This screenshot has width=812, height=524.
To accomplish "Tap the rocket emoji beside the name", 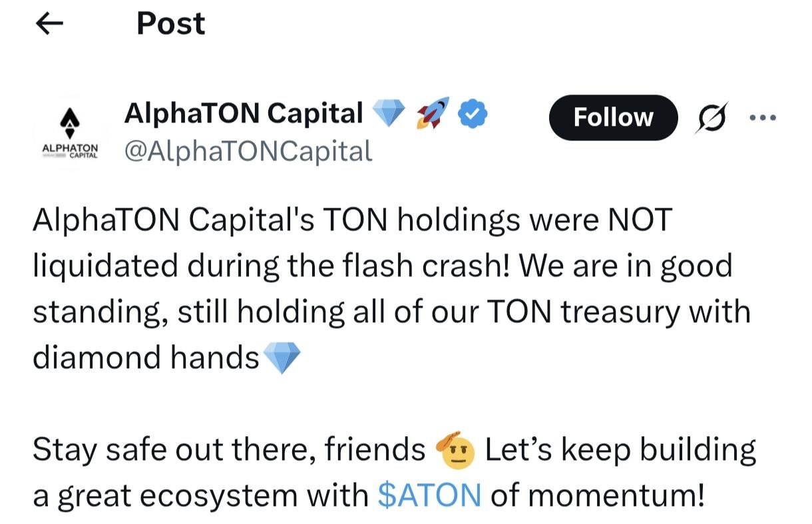I will 433,113.
